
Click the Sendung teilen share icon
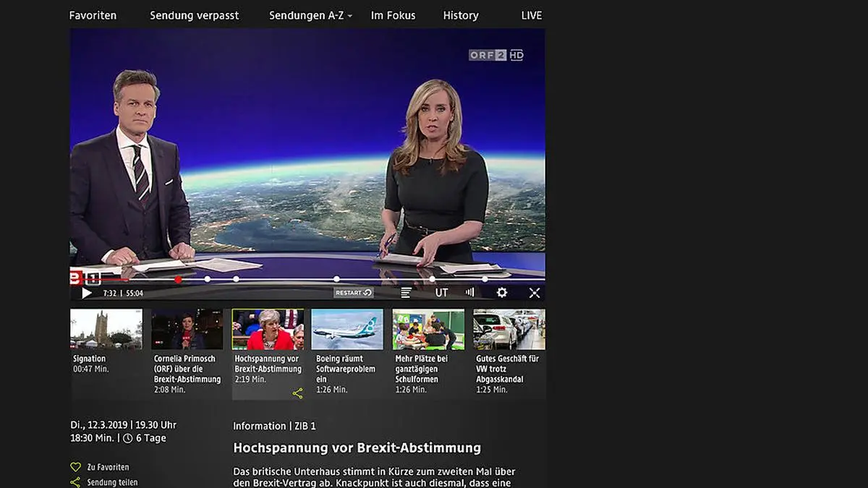(75, 482)
